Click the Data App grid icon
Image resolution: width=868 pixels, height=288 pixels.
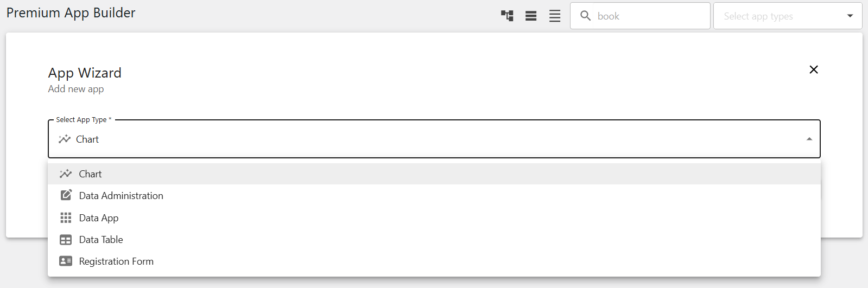tap(66, 217)
